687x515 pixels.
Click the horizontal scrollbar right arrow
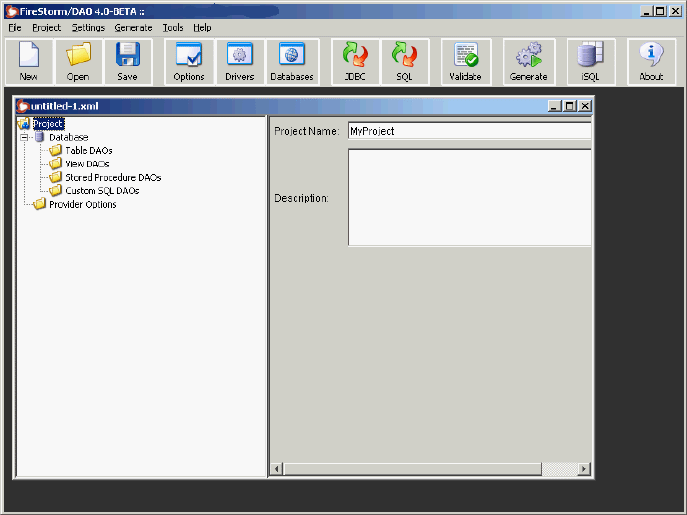[x=584, y=469]
